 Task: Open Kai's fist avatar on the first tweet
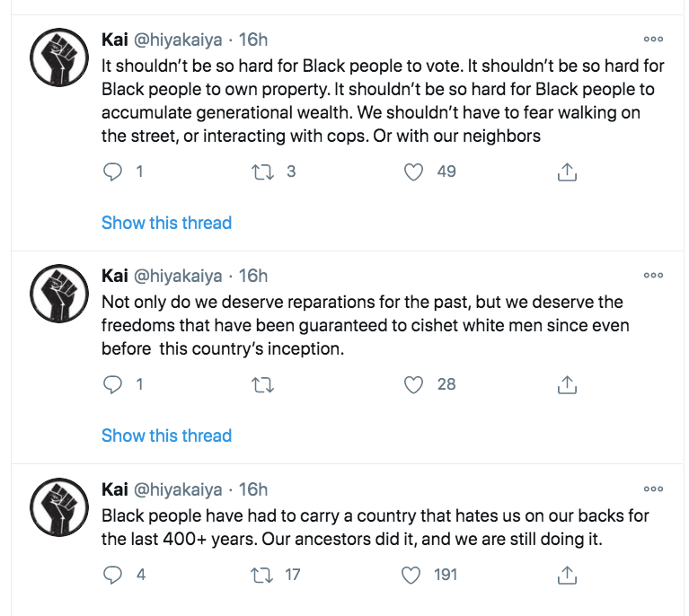pyautogui.click(x=57, y=58)
